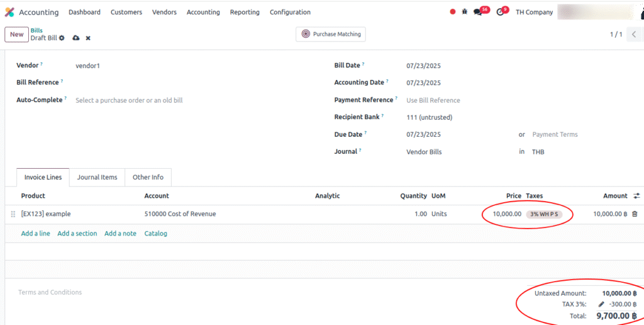Click the Terms and Conditions text area
644x325 pixels.
[50, 292]
